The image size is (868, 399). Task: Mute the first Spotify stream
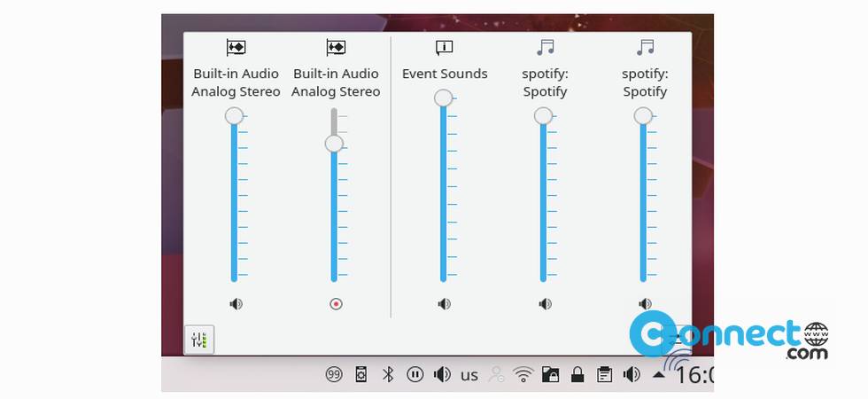pos(545,304)
